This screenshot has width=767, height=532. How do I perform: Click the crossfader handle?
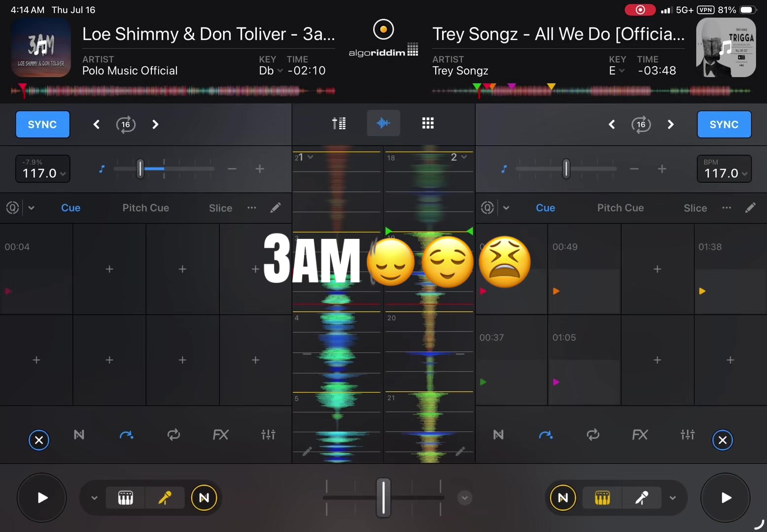383,498
